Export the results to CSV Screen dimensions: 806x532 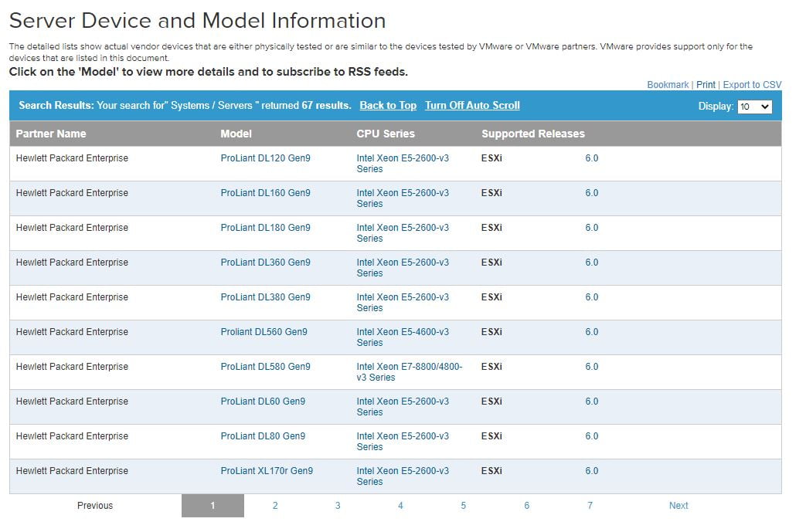pyautogui.click(x=752, y=85)
